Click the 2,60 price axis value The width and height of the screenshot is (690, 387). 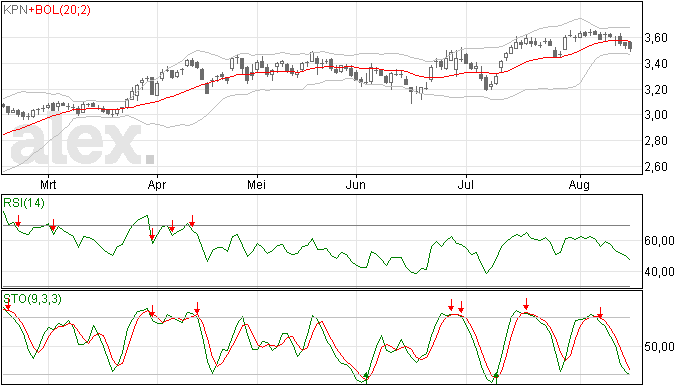pos(656,167)
